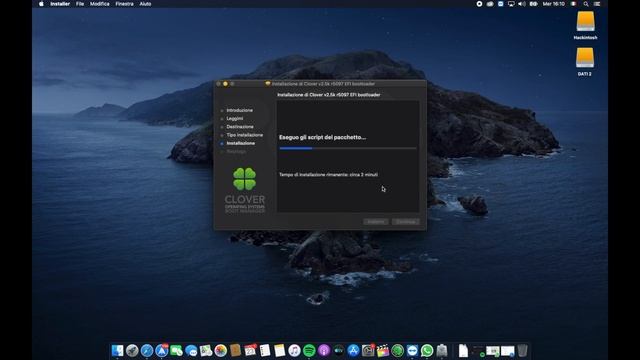This screenshot has height=360, width=640.
Task: Select Installazione step in sidebar
Action: (x=241, y=143)
